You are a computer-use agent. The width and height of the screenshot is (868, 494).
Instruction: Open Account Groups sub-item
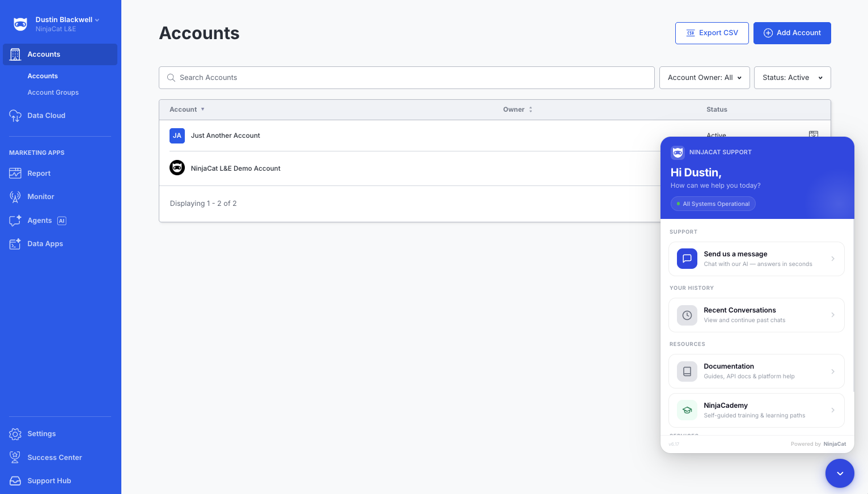coord(53,92)
